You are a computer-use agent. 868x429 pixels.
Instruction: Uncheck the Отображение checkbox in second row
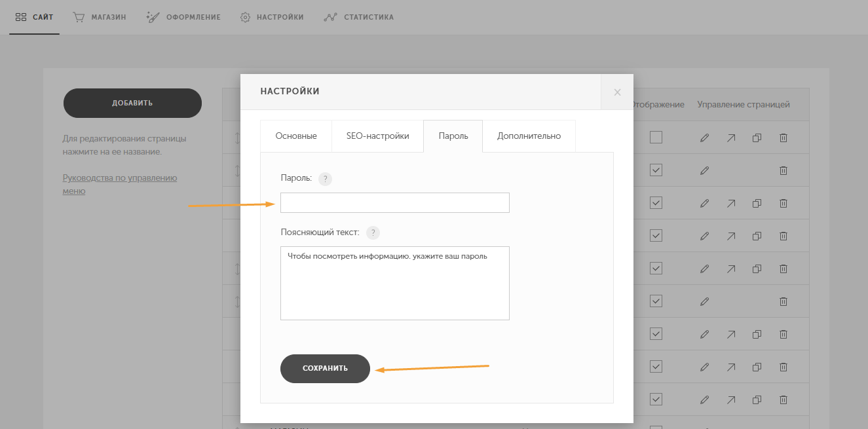[656, 170]
